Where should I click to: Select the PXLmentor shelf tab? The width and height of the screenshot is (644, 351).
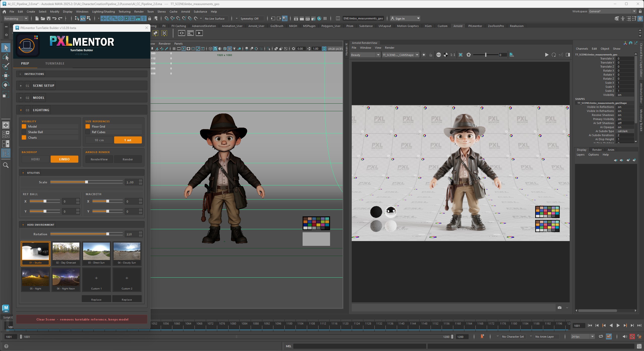[475, 26]
